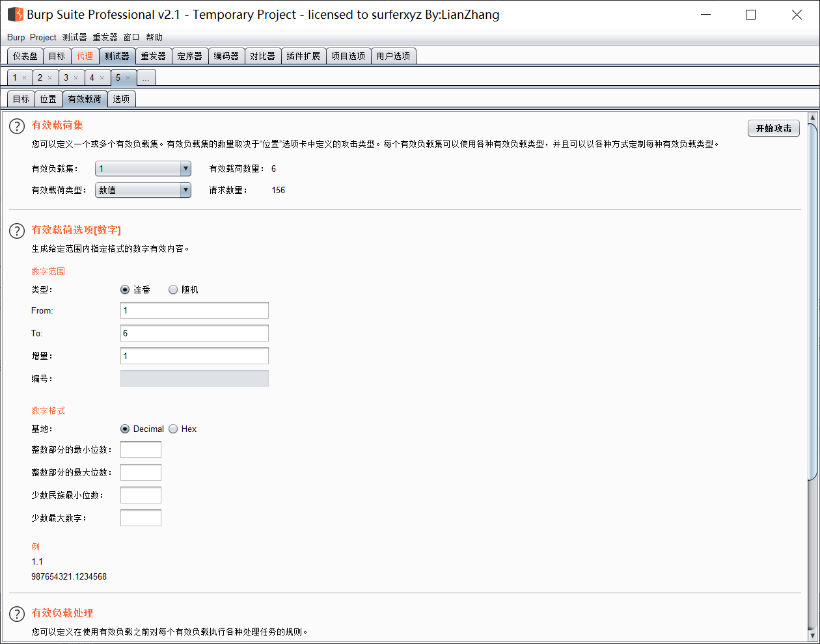Click 数字范围 section label
Image resolution: width=820 pixels, height=644 pixels.
[x=48, y=271]
